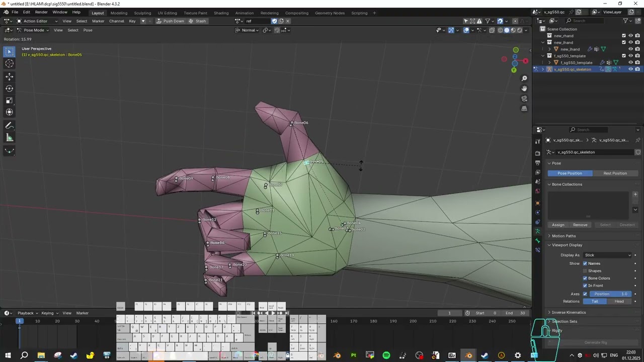This screenshot has height=362, width=644.
Task: Add a new collection in outliner
Action: coord(637,21)
